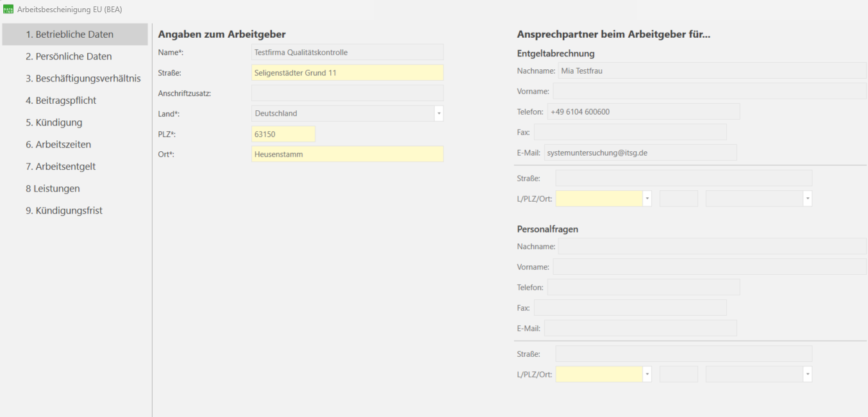
Task: Open the country dropdown under Entgeltabrechnung
Action: tap(646, 198)
